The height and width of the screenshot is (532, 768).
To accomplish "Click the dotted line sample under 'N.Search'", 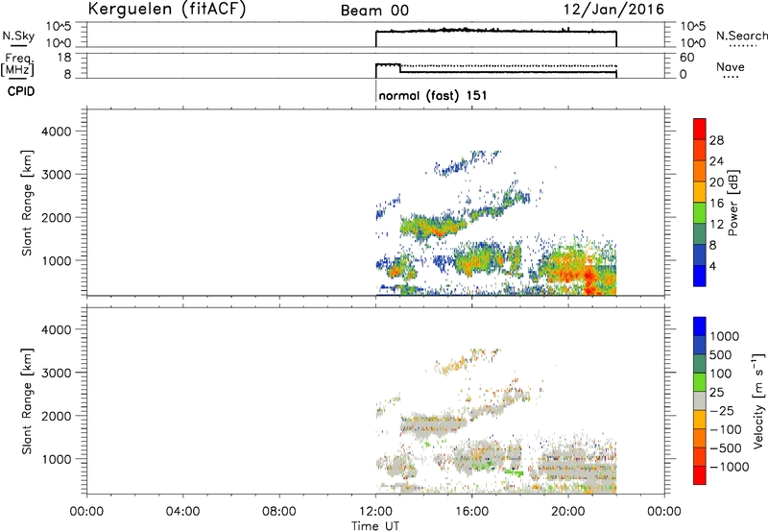I will pyautogui.click(x=743, y=46).
